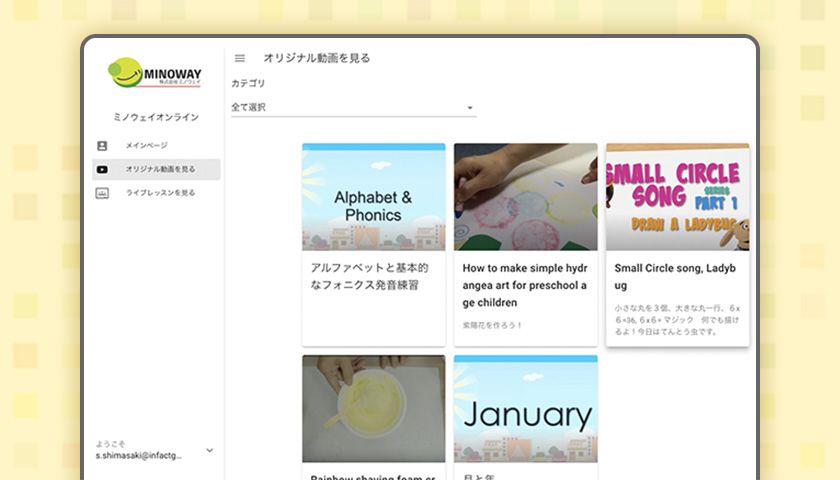The height and width of the screenshot is (480, 840).
Task: Click title Small Circle song, Ladybug
Action: pyautogui.click(x=675, y=276)
